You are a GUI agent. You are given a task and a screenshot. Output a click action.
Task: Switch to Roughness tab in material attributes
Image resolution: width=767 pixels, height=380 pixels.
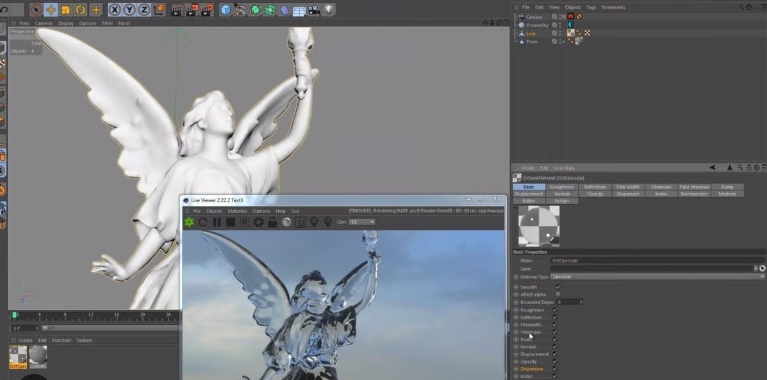pyautogui.click(x=562, y=187)
